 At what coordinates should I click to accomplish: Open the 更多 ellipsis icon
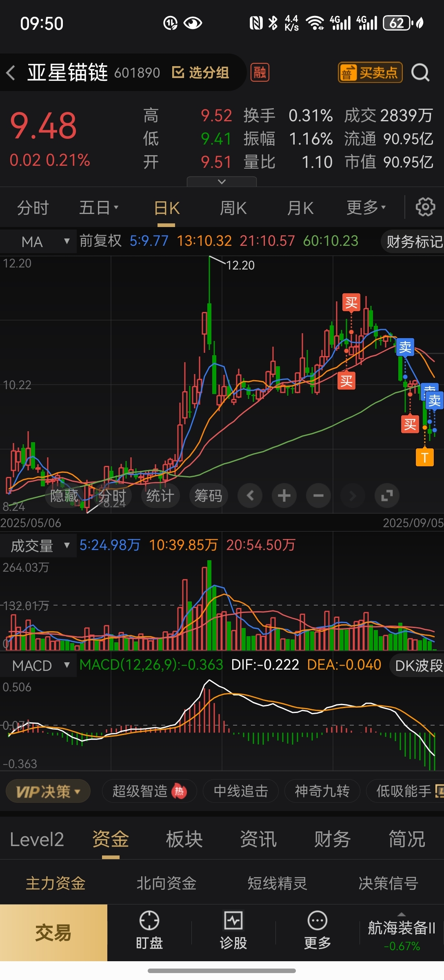tap(317, 931)
